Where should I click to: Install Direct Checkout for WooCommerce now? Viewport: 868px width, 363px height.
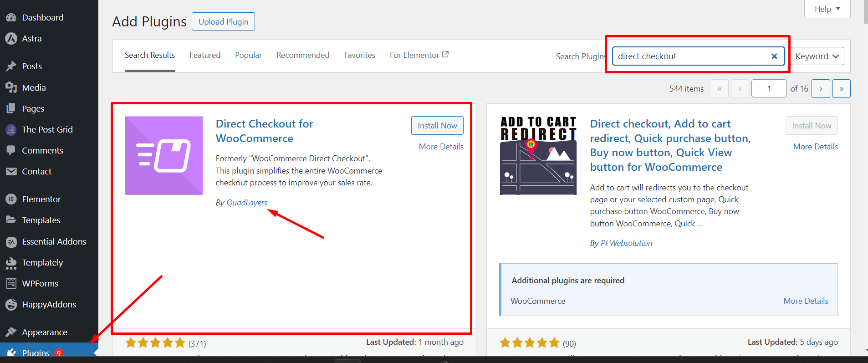tap(437, 126)
